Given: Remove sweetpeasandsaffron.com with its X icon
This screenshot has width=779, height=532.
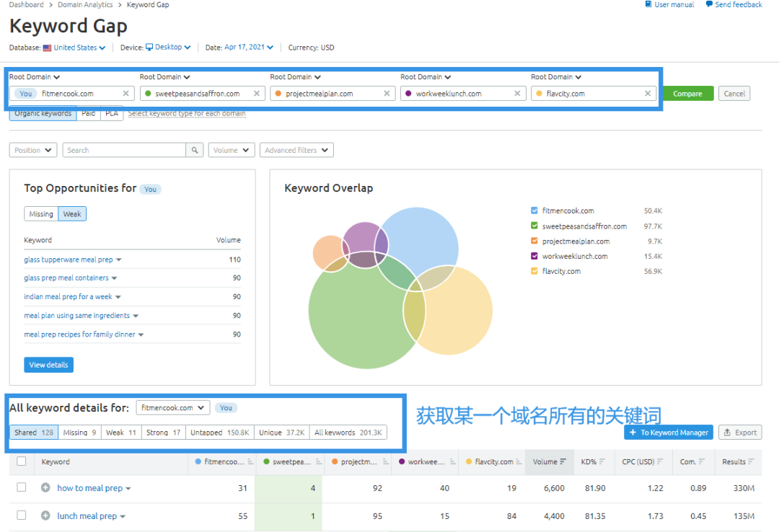Looking at the screenshot, I should point(258,93).
